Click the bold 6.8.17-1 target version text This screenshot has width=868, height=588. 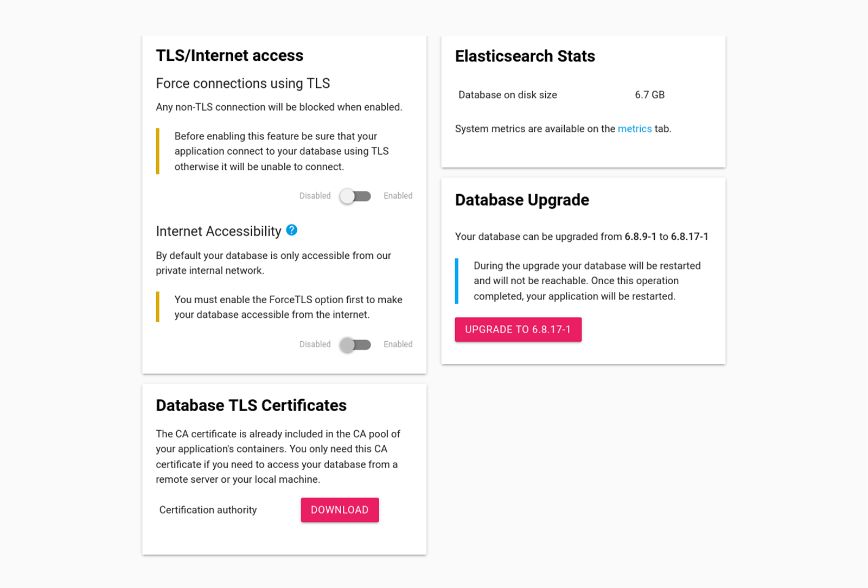tap(689, 237)
